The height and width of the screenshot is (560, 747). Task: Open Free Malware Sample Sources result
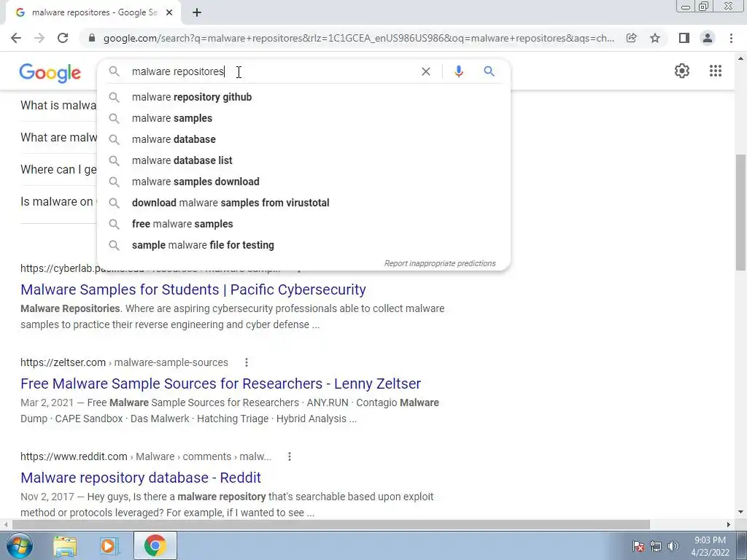pos(220,384)
